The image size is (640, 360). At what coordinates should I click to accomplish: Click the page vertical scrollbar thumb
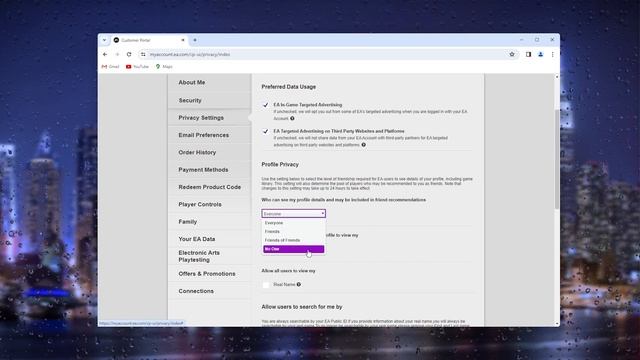pyautogui.click(x=557, y=159)
